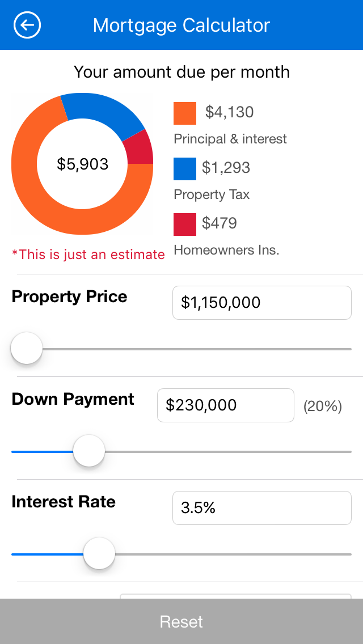Click the Down Payment slider handle
363x644 pixels.
[89, 451]
